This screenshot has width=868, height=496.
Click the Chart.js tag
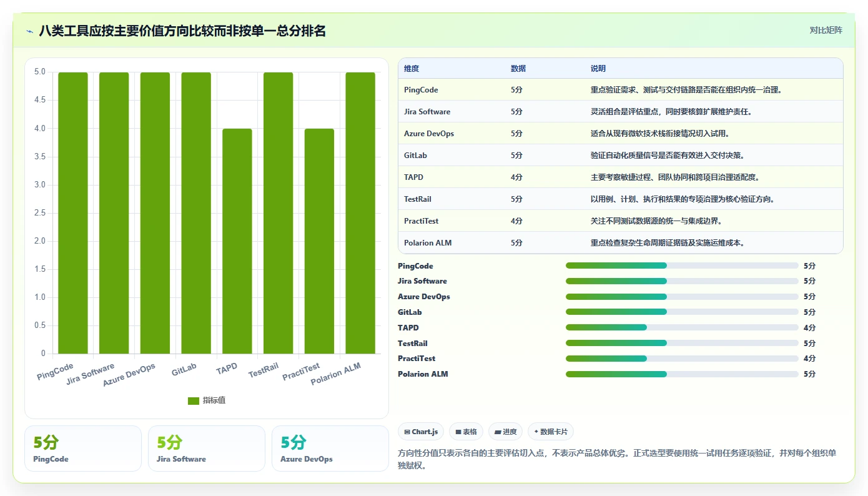pos(421,432)
